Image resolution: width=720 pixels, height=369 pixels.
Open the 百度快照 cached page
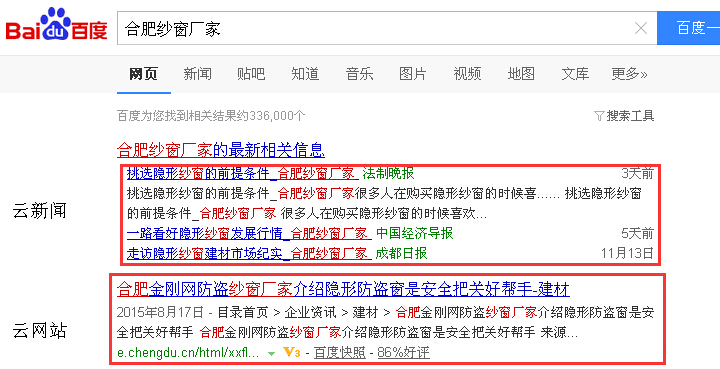pos(340,352)
